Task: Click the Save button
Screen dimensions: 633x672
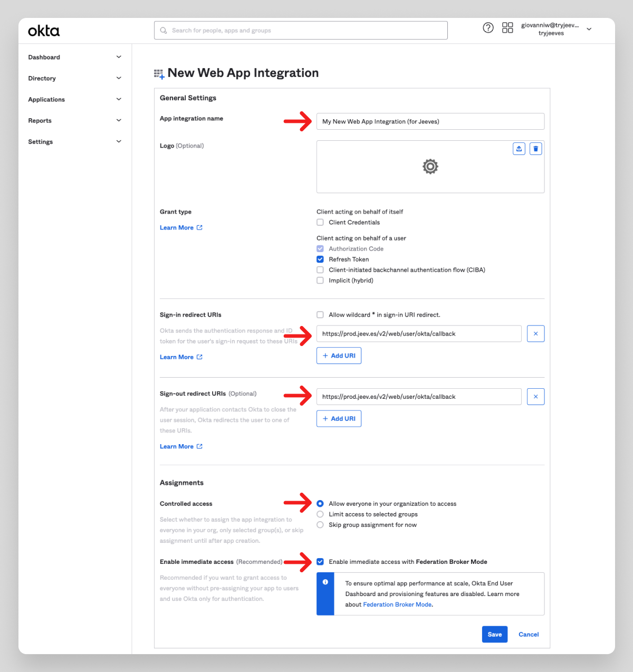Action: pos(494,635)
